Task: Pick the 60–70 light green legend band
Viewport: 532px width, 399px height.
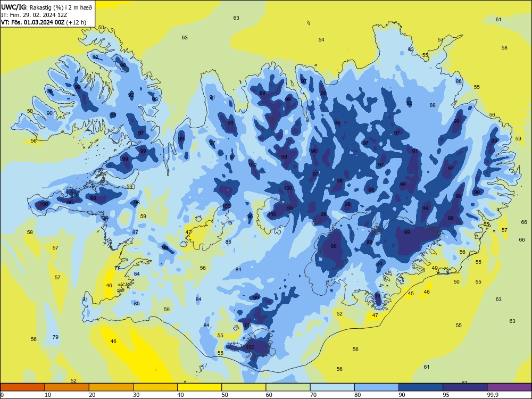Action: point(288,387)
